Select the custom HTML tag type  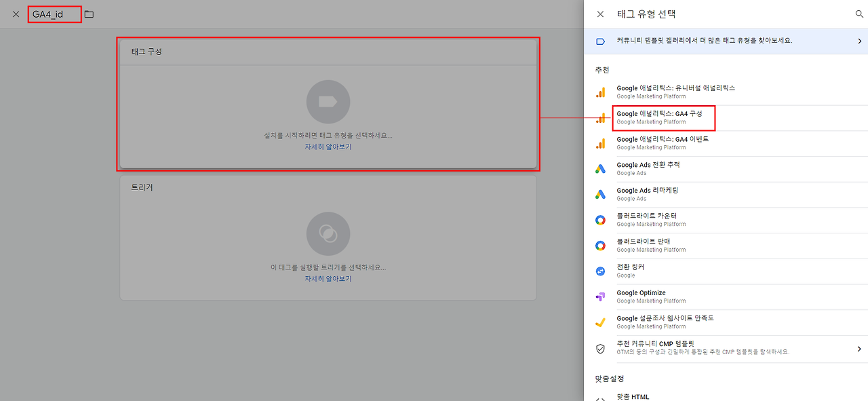click(x=726, y=397)
